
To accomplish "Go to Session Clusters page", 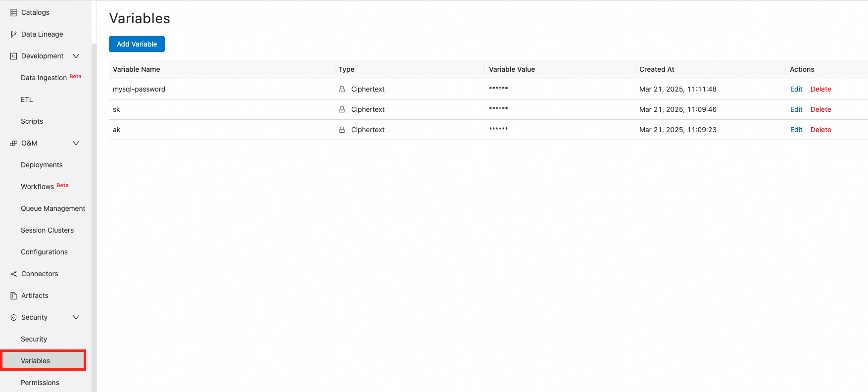I will 47,230.
